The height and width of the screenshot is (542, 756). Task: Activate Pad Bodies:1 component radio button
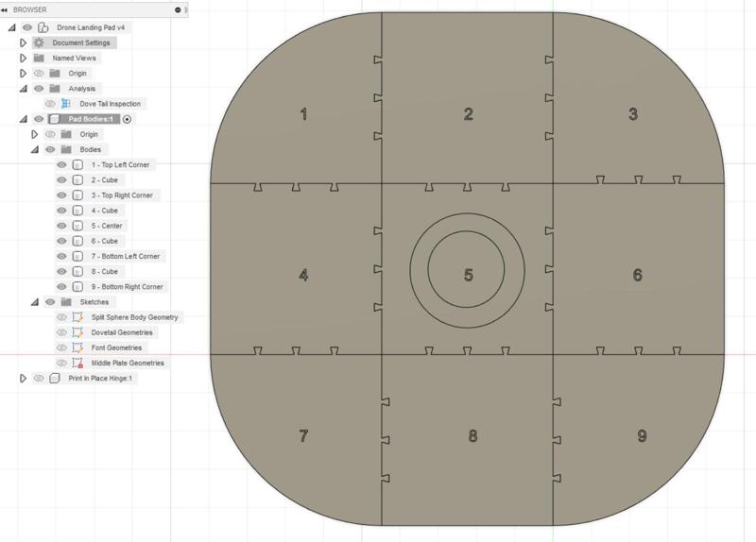point(127,120)
